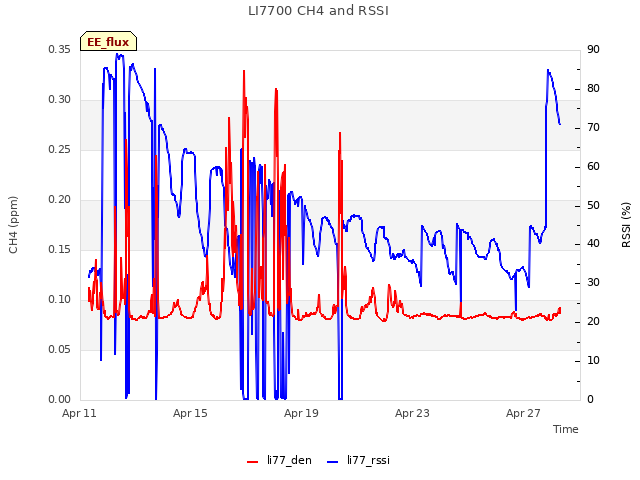Click the 0.30 left axis value
The width and height of the screenshot is (640, 480).
point(60,100)
